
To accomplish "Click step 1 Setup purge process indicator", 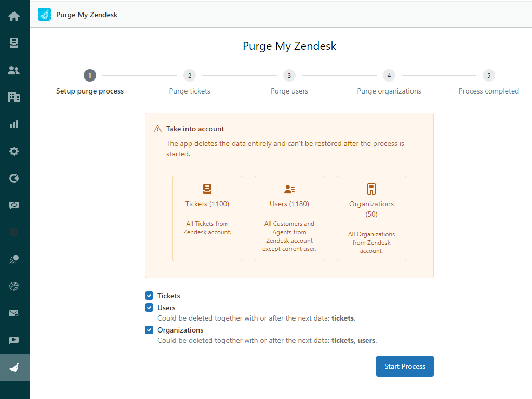I will [90, 75].
